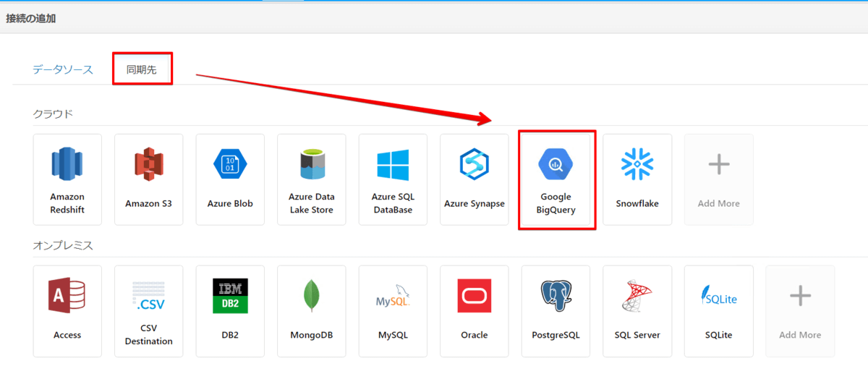This screenshot has height=379, width=868.
Task: Switch to the データソース tab
Action: pyautogui.click(x=63, y=70)
